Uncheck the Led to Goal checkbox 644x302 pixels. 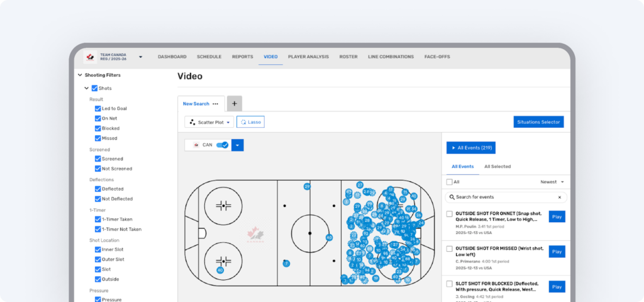pos(97,108)
